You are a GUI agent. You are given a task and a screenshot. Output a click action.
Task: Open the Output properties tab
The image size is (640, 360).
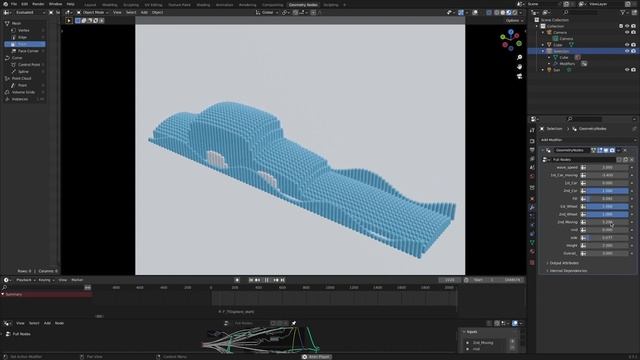click(x=532, y=150)
